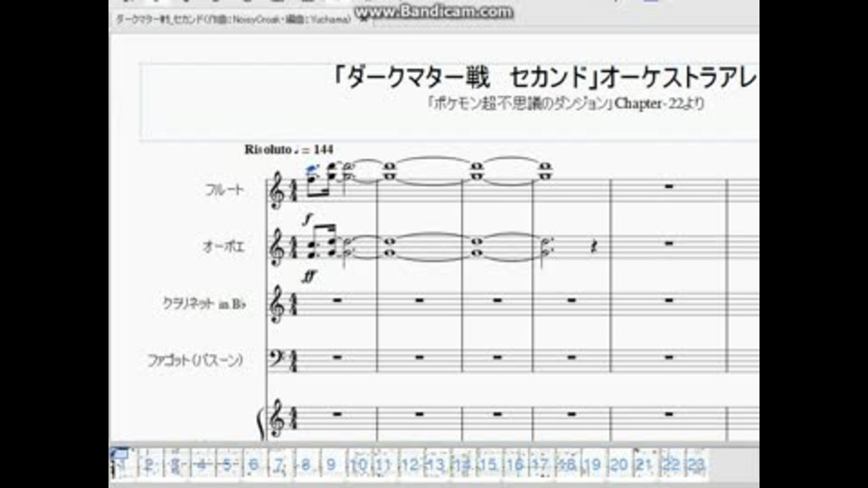Select the oboe quarter rest in measure four
The width and height of the screenshot is (868, 488).
click(x=594, y=247)
